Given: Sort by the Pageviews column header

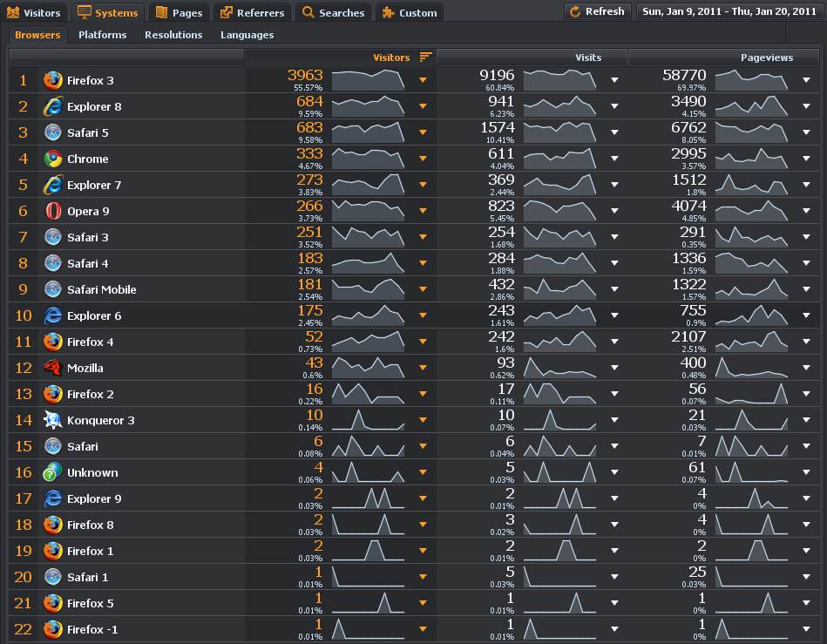Looking at the screenshot, I should [x=766, y=58].
